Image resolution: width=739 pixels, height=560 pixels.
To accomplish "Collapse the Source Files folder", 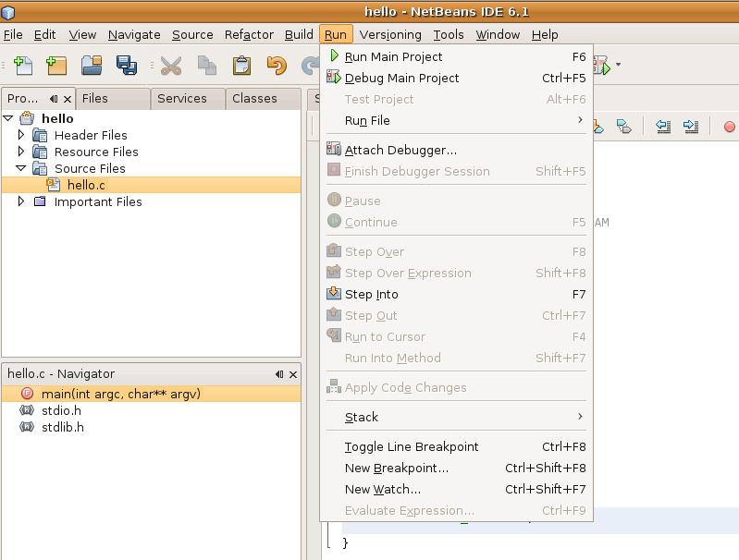I will pyautogui.click(x=20, y=167).
